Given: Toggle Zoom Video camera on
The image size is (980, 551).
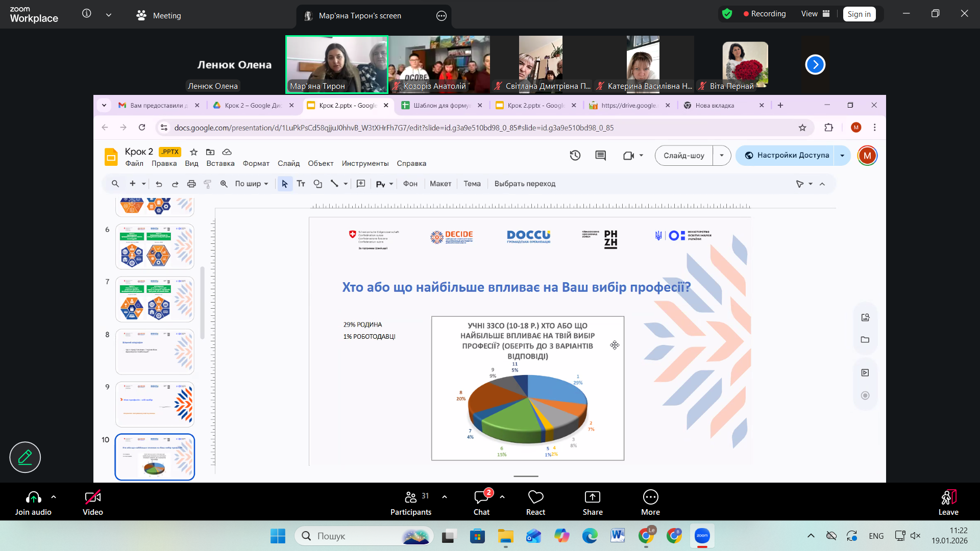Looking at the screenshot, I should (x=93, y=503).
